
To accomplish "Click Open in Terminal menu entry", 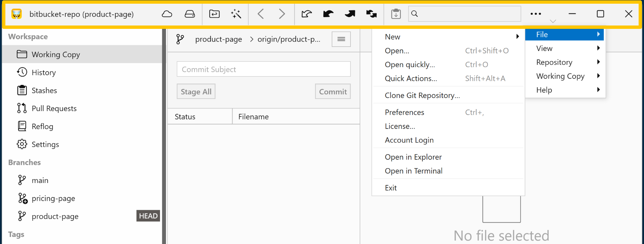I will coord(414,171).
